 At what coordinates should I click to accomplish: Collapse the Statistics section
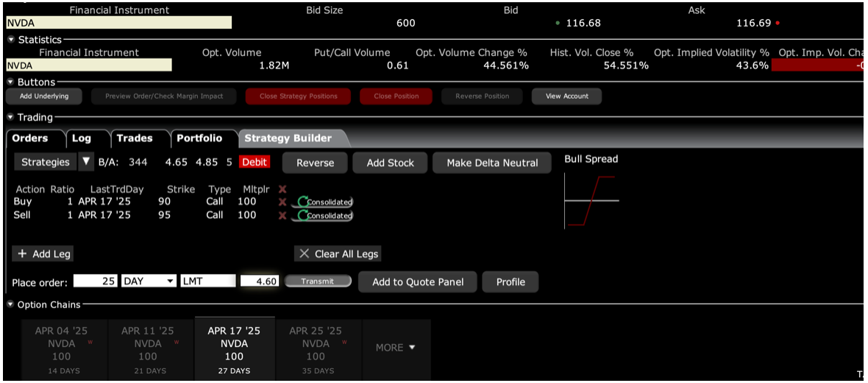10,40
